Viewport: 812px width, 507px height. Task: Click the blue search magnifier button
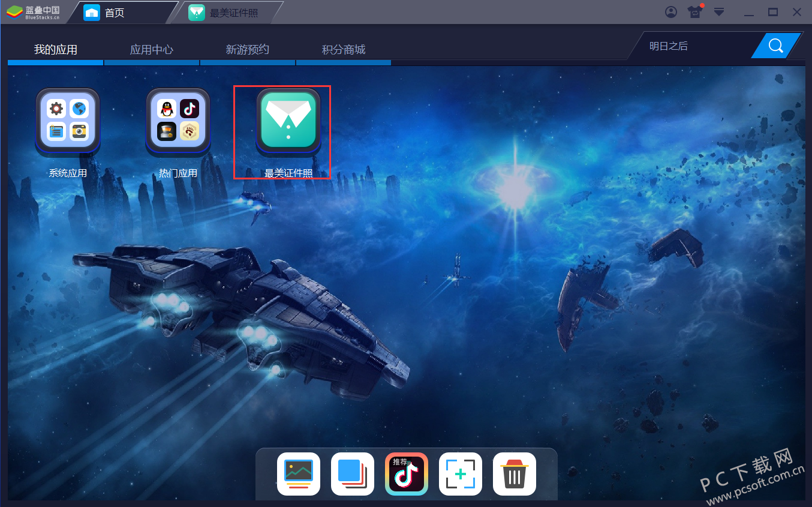click(x=776, y=46)
